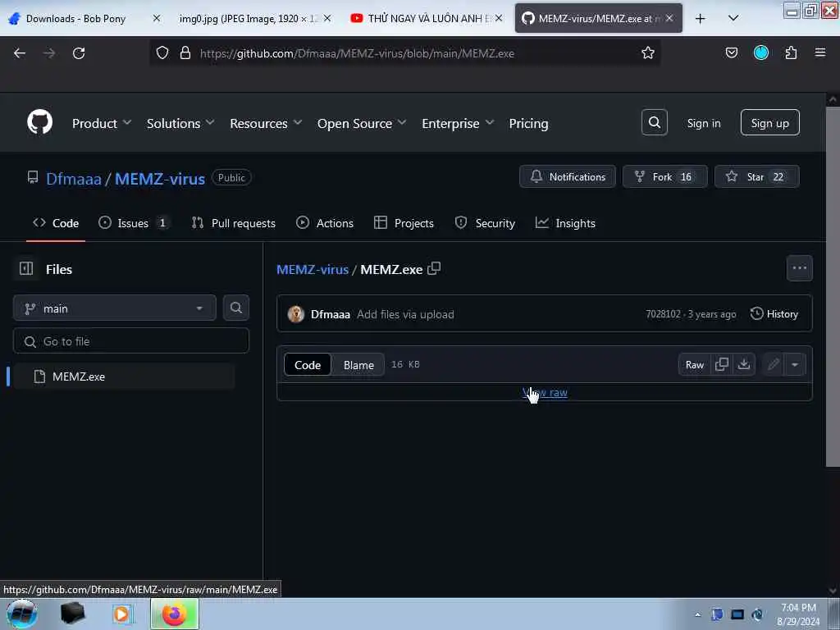Open commit 7028102 link
Image resolution: width=840 pixels, height=630 pixels.
click(663, 314)
